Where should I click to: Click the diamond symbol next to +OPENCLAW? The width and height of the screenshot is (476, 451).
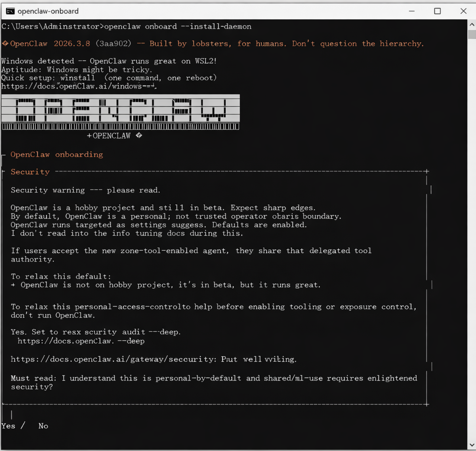(x=139, y=135)
